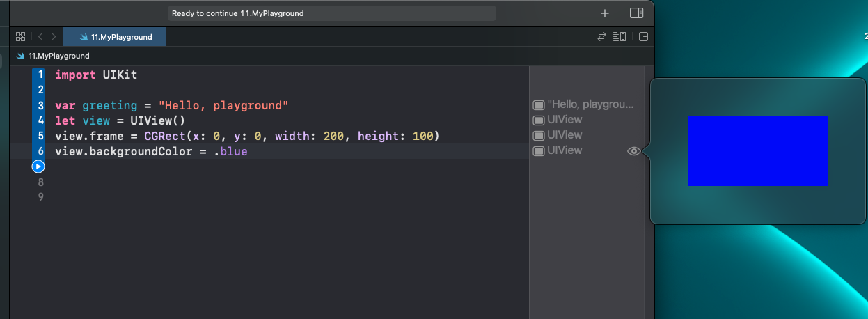
Task: Go forward with the right chevron
Action: [54, 37]
